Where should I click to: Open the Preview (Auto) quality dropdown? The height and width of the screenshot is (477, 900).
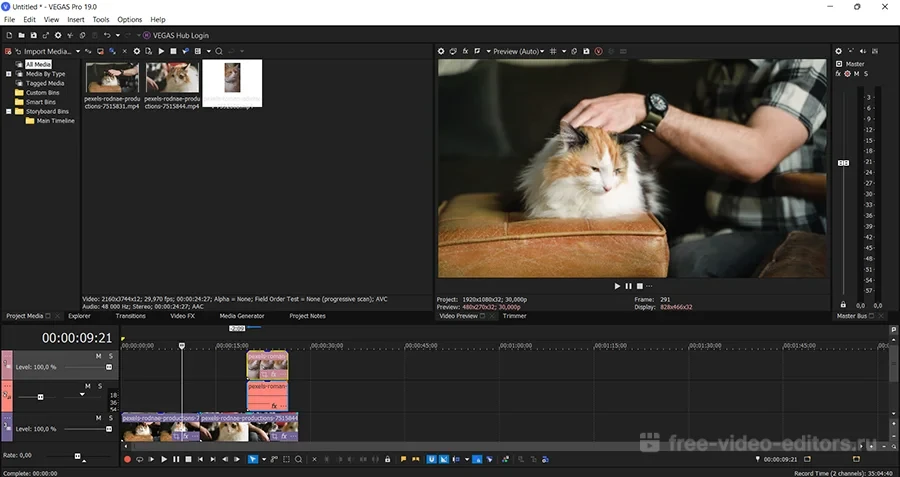point(518,51)
